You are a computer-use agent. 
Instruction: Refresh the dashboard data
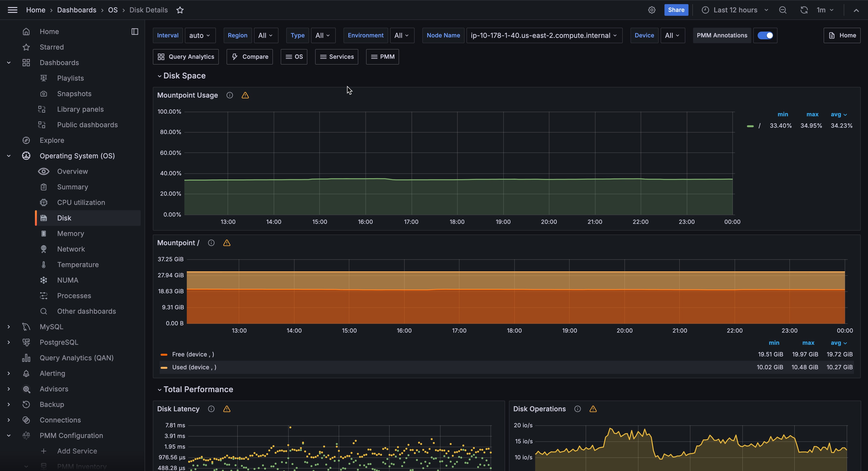pos(804,10)
